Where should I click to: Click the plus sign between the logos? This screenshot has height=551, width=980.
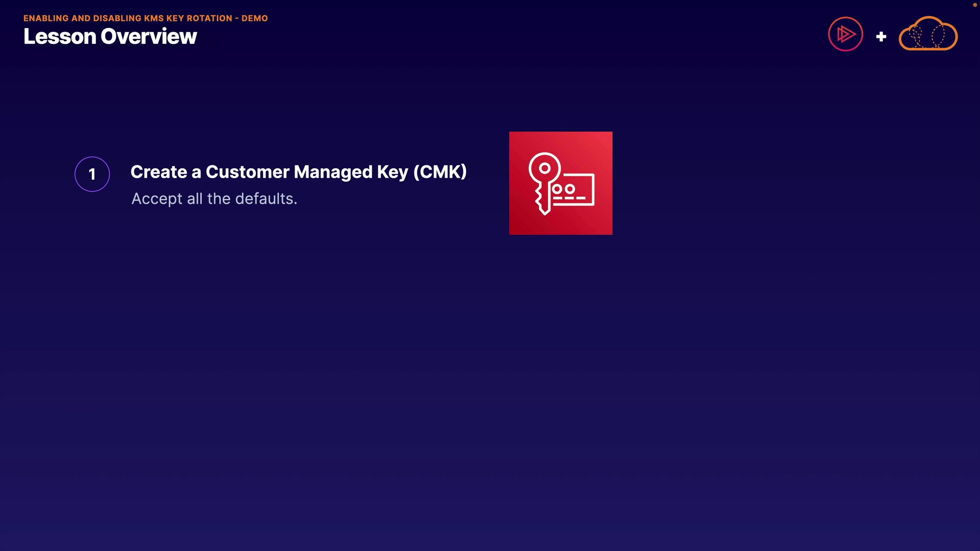coord(881,37)
